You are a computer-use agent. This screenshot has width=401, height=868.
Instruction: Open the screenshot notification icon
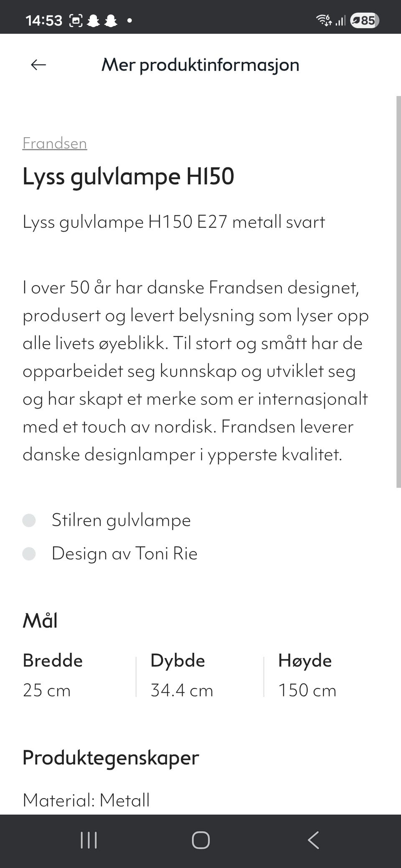pyautogui.click(x=77, y=19)
